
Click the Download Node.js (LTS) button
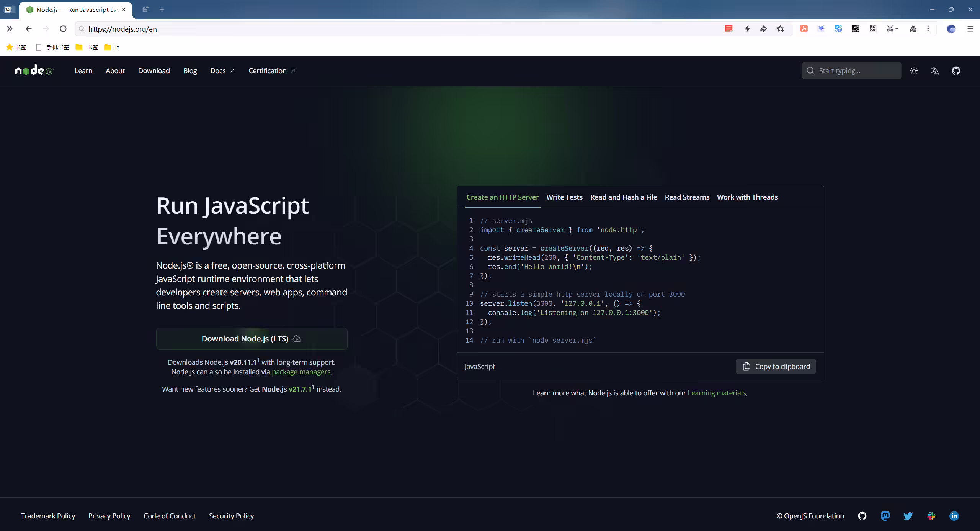point(252,339)
